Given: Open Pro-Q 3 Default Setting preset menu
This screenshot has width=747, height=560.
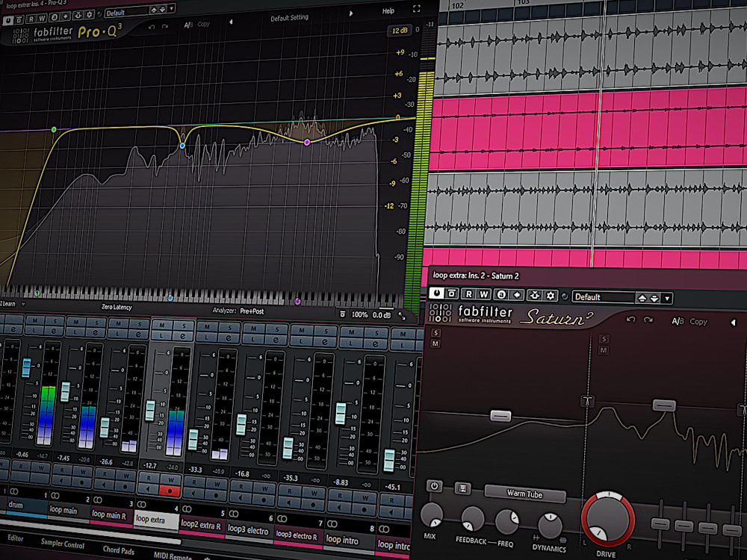Looking at the screenshot, I should pyautogui.click(x=290, y=18).
